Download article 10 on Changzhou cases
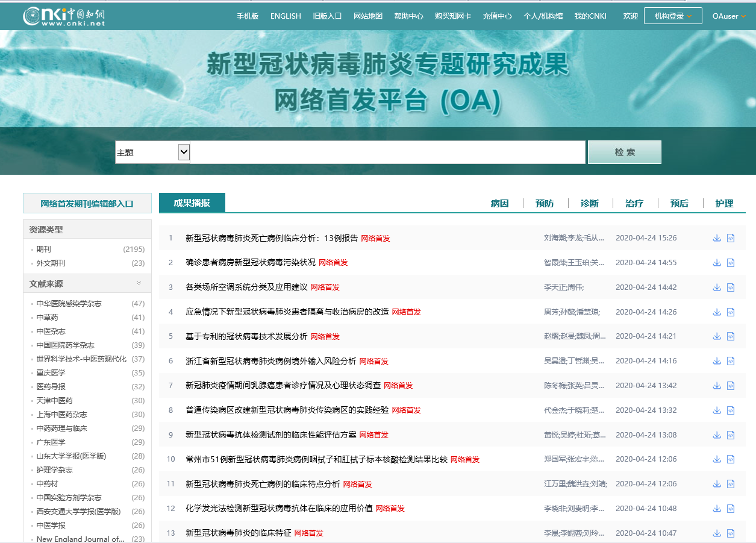The image size is (756, 543). pos(717,459)
